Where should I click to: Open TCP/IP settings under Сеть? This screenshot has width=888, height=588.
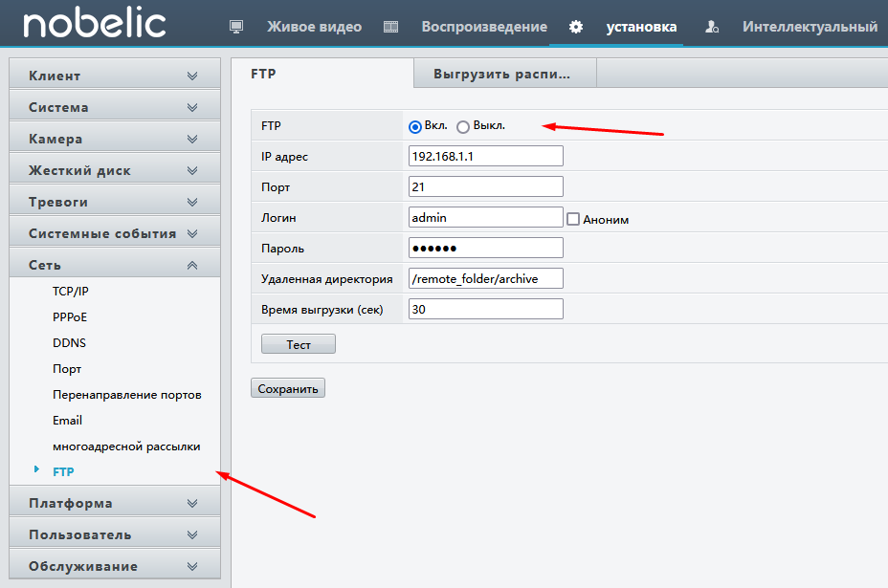pos(71,291)
